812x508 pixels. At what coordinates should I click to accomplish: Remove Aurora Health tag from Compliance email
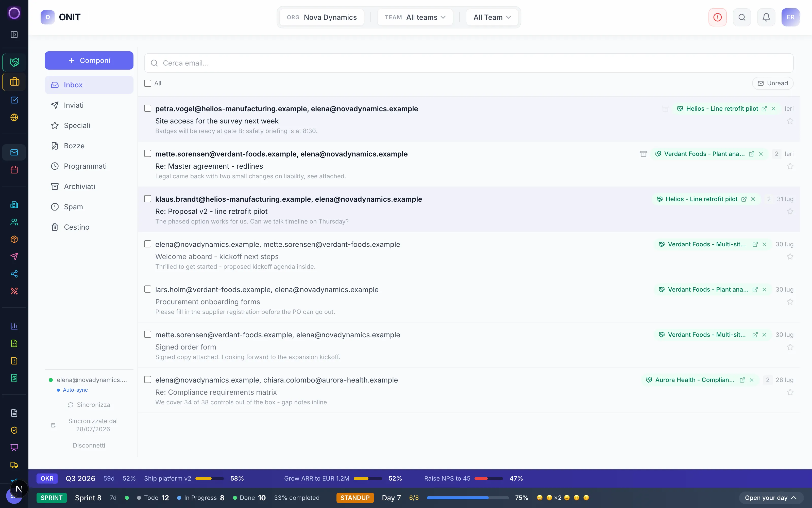tap(752, 380)
